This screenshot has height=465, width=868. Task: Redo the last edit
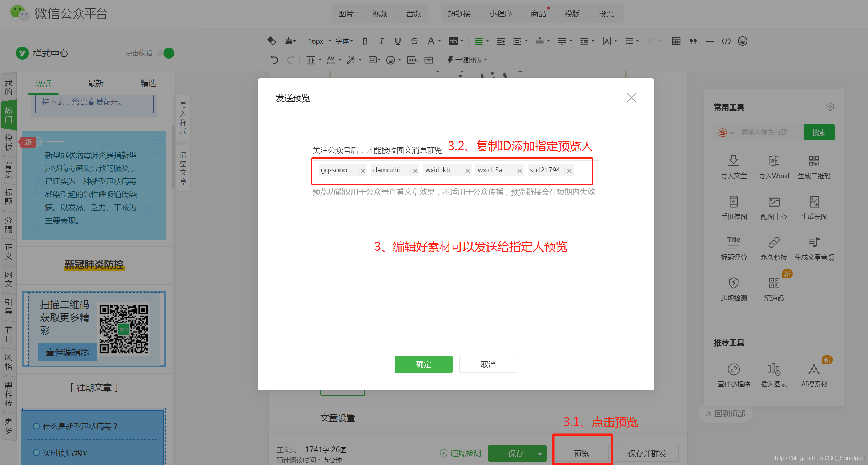(x=290, y=60)
